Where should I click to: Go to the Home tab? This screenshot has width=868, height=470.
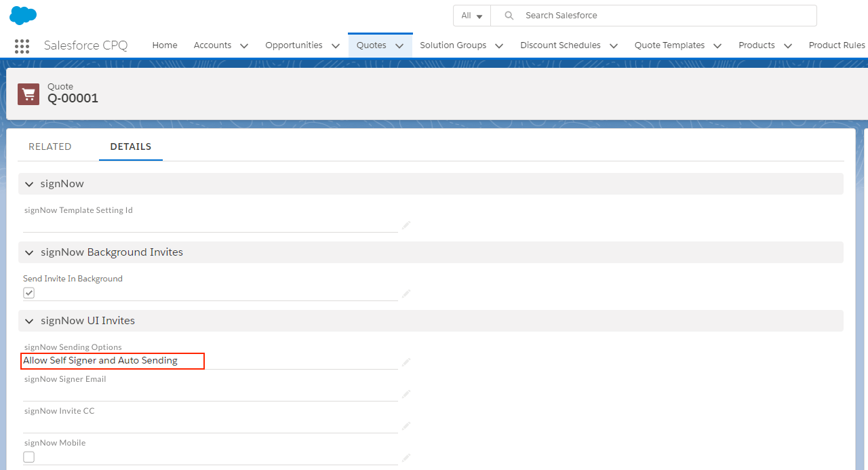click(x=165, y=45)
